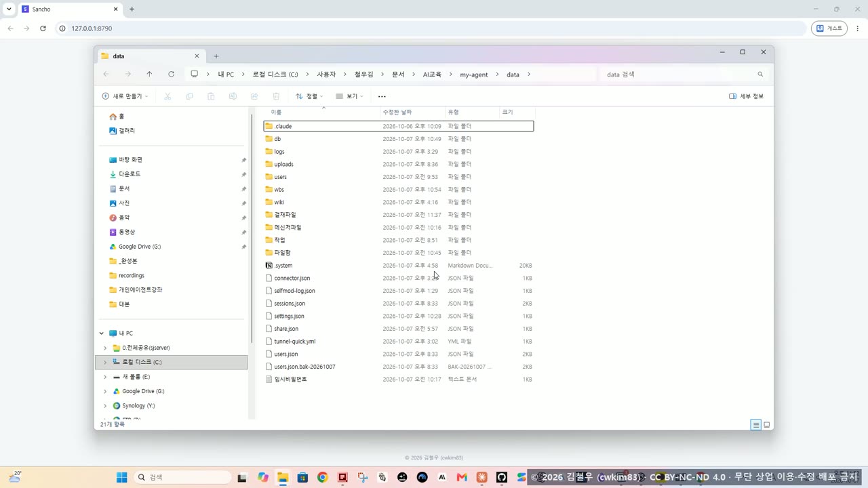
Task: Select the tunnel-quick.yml file
Action: pos(399,342)
